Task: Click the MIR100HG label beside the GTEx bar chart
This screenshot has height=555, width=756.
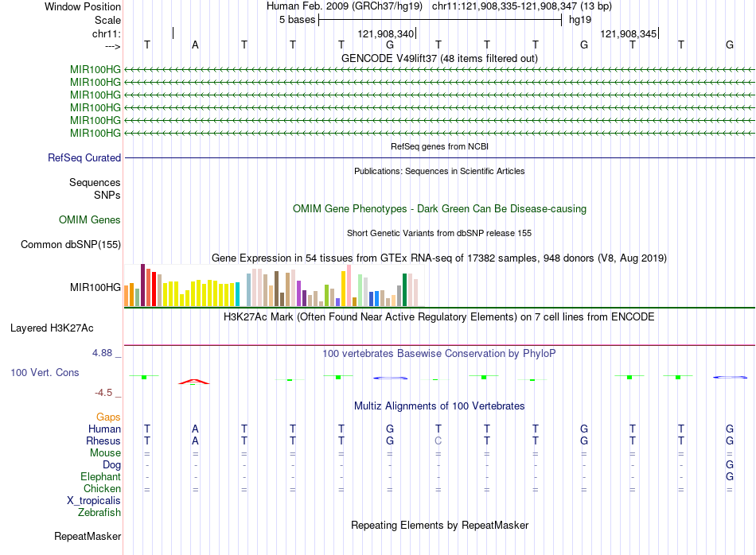Action: (95, 287)
